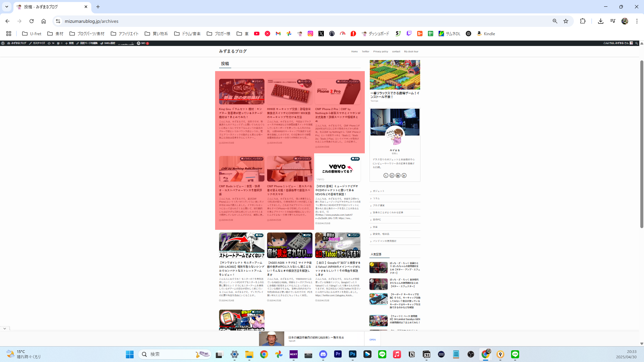The width and height of the screenshot is (644, 362).
Task: Open the 自作PC category link
Action: (395, 220)
